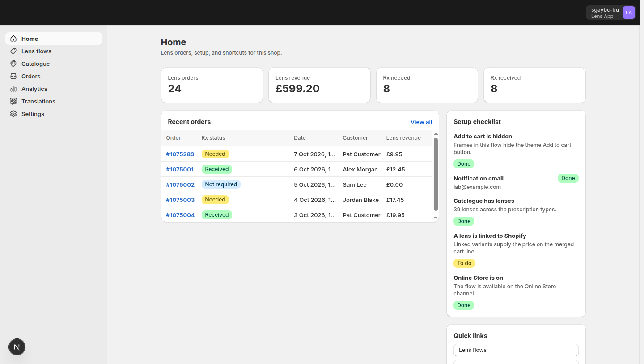Image resolution: width=644 pixels, height=364 pixels.
Task: Click the recent orders scrollbar down arrow
Action: point(436,218)
